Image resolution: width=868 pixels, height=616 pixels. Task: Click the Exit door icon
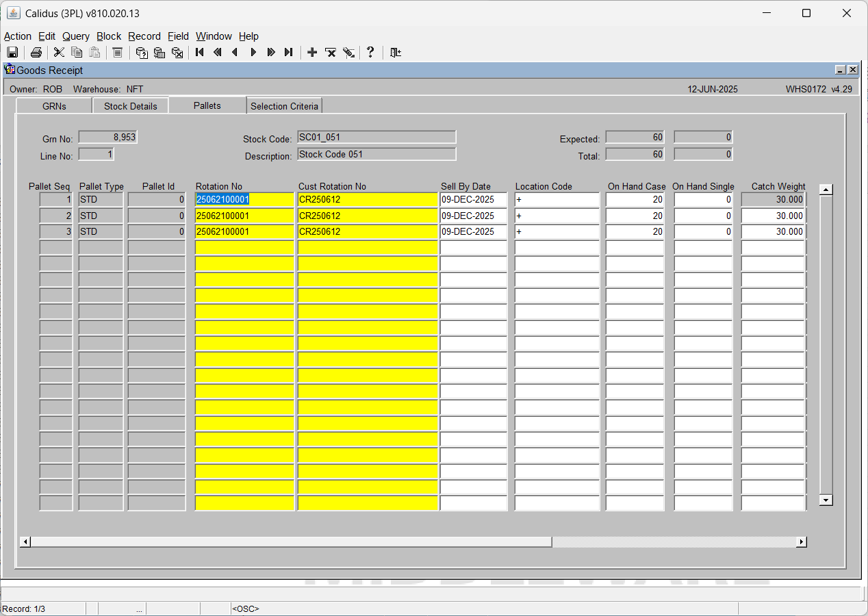click(395, 52)
